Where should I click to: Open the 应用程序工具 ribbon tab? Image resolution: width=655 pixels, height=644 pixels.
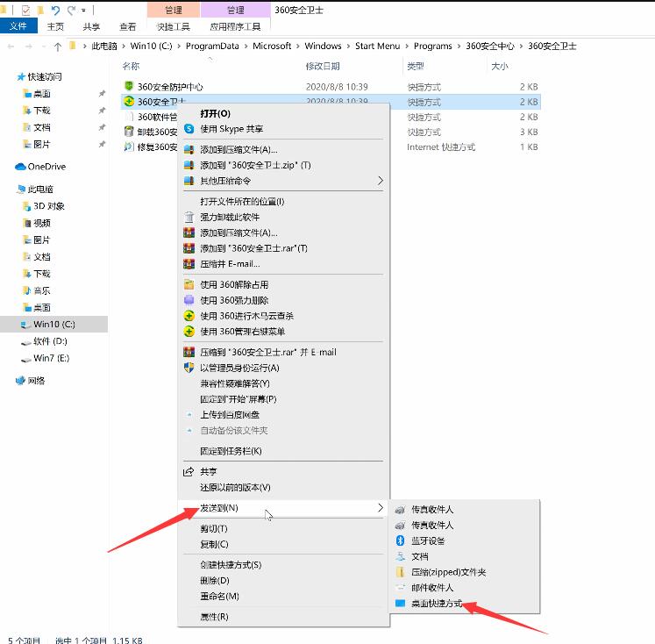tap(235, 26)
